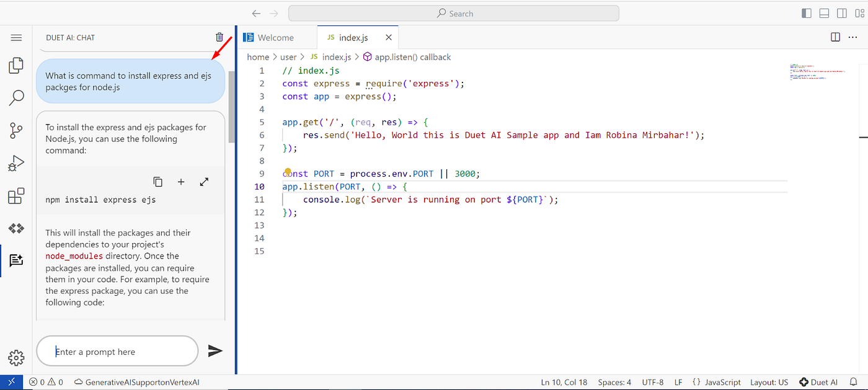
Task: Click the res.send line in the code
Action: click(504, 135)
